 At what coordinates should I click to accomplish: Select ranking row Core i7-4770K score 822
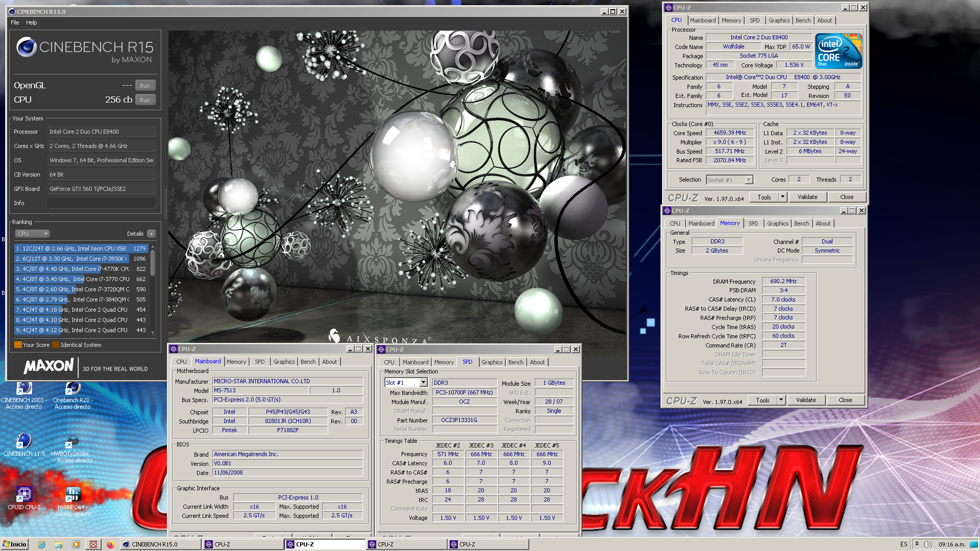pyautogui.click(x=81, y=269)
